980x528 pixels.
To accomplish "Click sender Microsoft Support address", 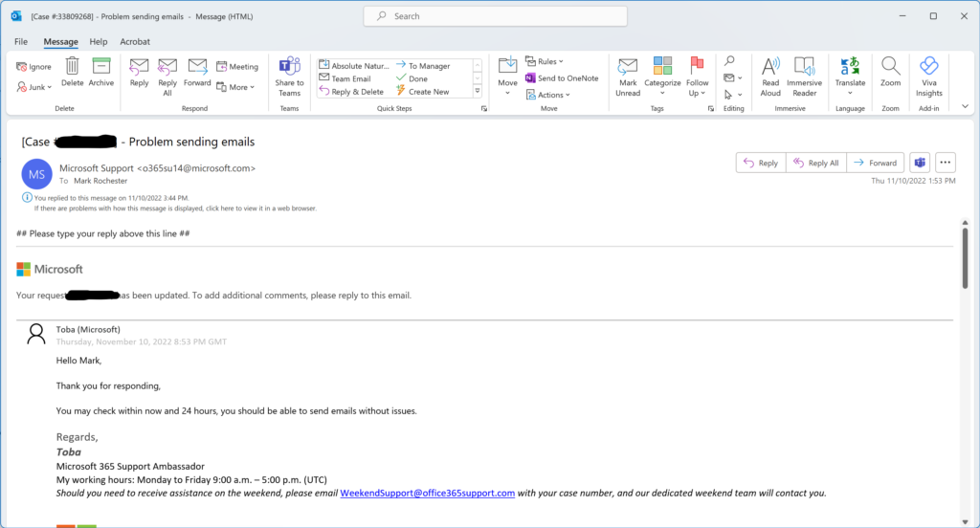I will click(158, 168).
